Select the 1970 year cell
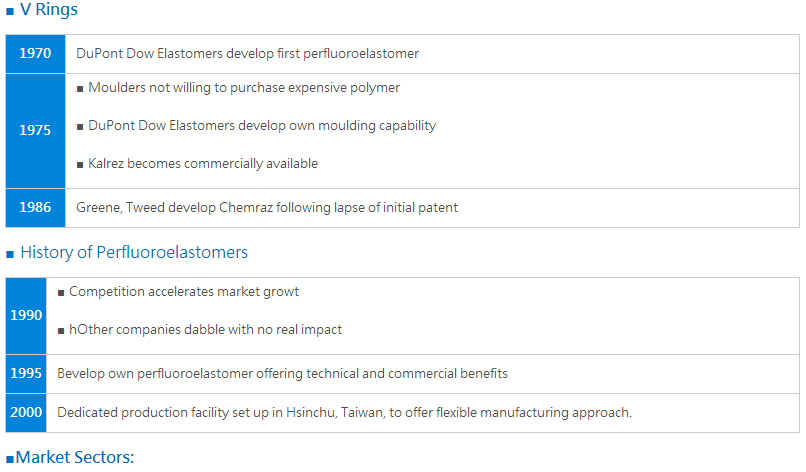Viewport: 806px width, 472px height. click(x=35, y=53)
